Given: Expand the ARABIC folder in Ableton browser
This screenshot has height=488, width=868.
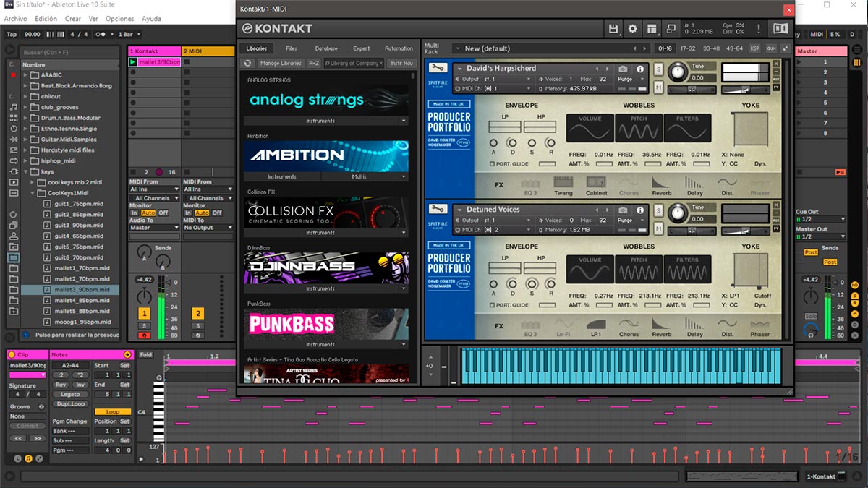Looking at the screenshot, I should pyautogui.click(x=25, y=74).
